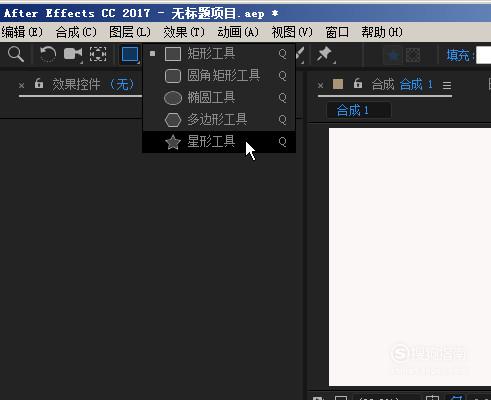Close the 合成 viewer panel

(x=321, y=86)
